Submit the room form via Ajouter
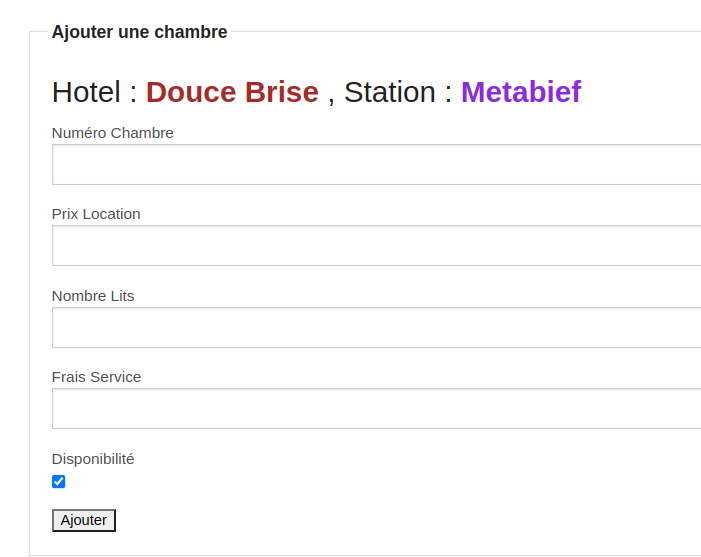701x557 pixels. 84,520
